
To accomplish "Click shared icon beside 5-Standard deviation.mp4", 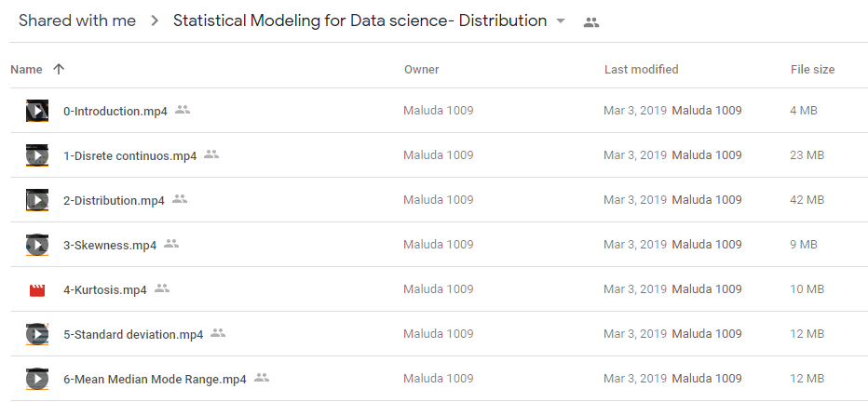I will click(218, 333).
